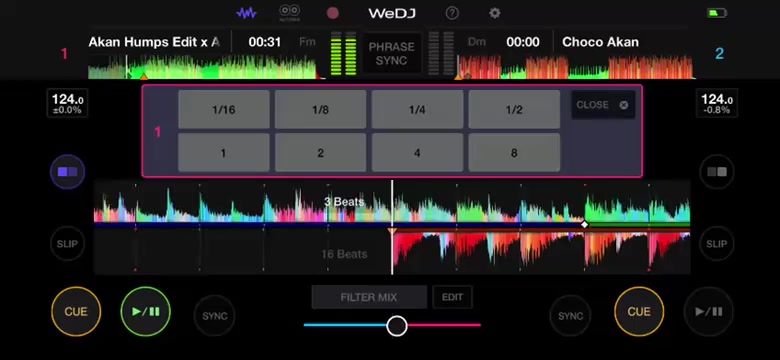Enable SYNC on deck 1
This screenshot has height=360, width=780.
click(214, 316)
